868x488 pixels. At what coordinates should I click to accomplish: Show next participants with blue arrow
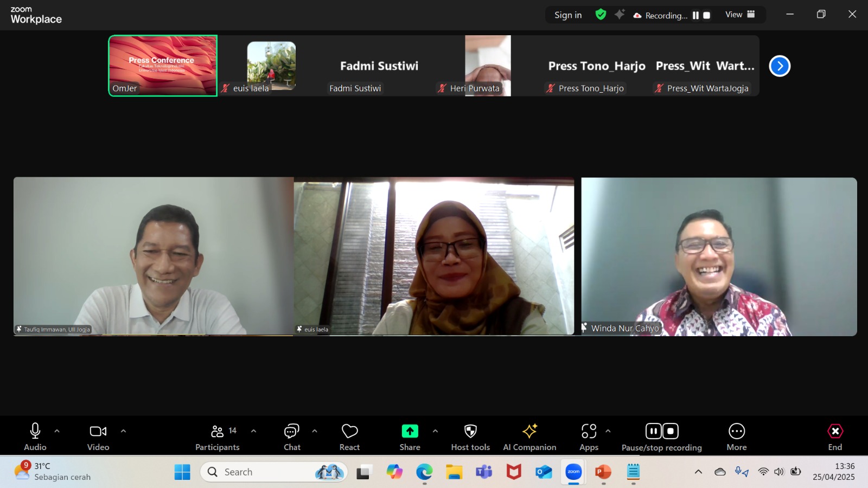[x=780, y=66]
